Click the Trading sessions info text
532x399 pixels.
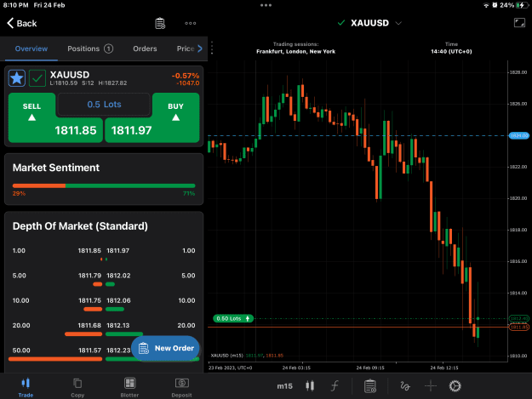(x=295, y=48)
